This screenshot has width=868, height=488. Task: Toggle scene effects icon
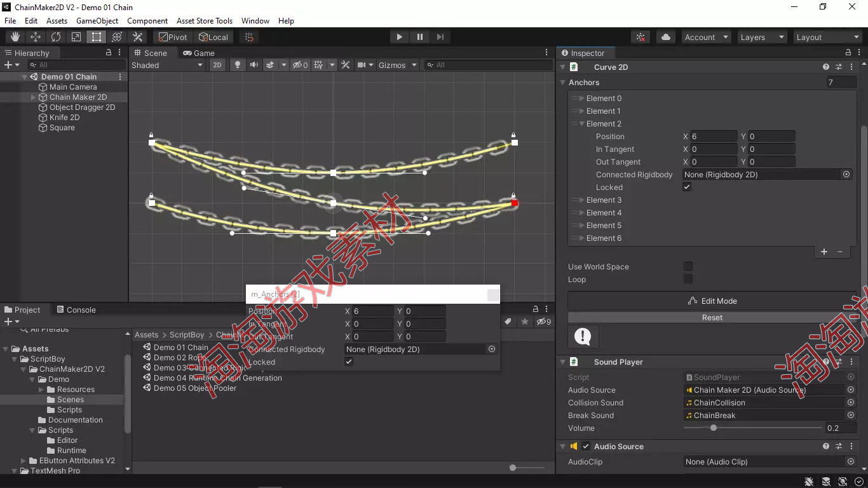(x=270, y=65)
